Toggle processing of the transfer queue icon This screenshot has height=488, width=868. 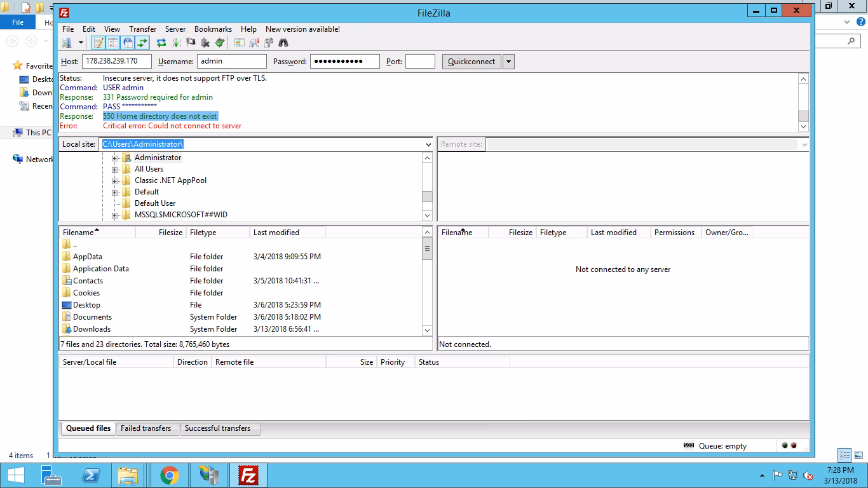(176, 43)
